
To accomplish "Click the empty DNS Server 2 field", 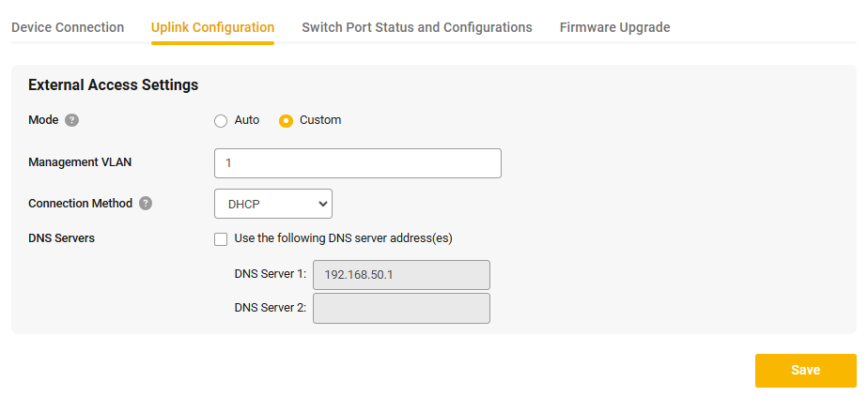I will click(401, 308).
